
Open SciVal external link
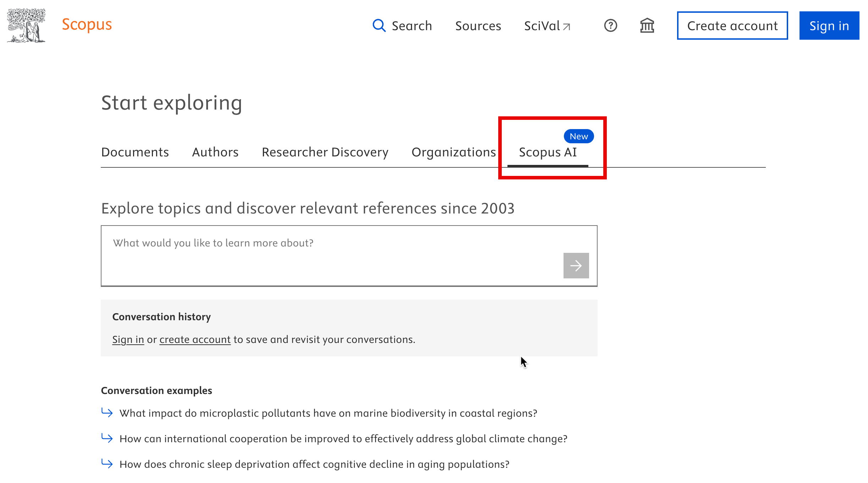[547, 26]
